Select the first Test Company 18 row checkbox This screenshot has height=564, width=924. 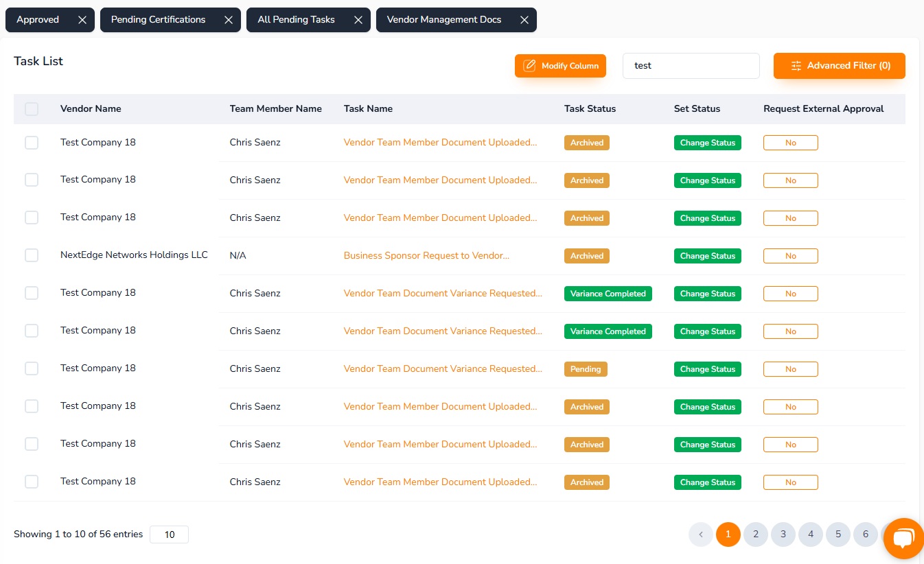pyautogui.click(x=32, y=142)
